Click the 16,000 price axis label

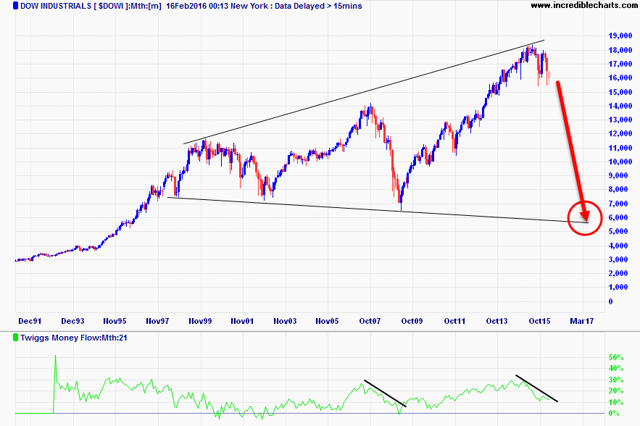(620, 78)
